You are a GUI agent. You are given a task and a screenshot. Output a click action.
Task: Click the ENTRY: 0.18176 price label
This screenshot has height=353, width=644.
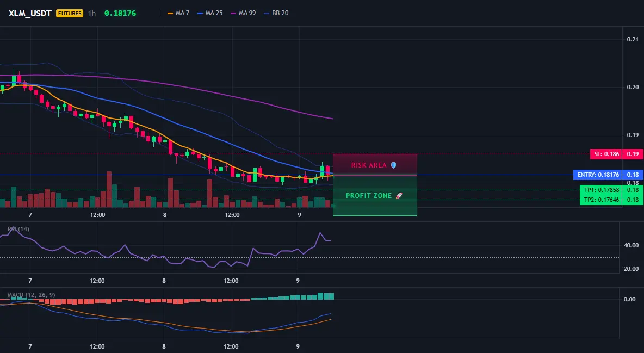(x=598, y=175)
